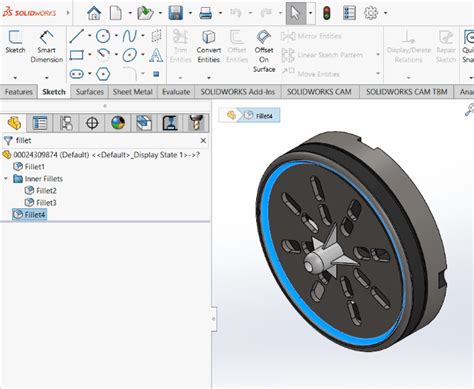Switch to the Evaluate tab

click(176, 92)
